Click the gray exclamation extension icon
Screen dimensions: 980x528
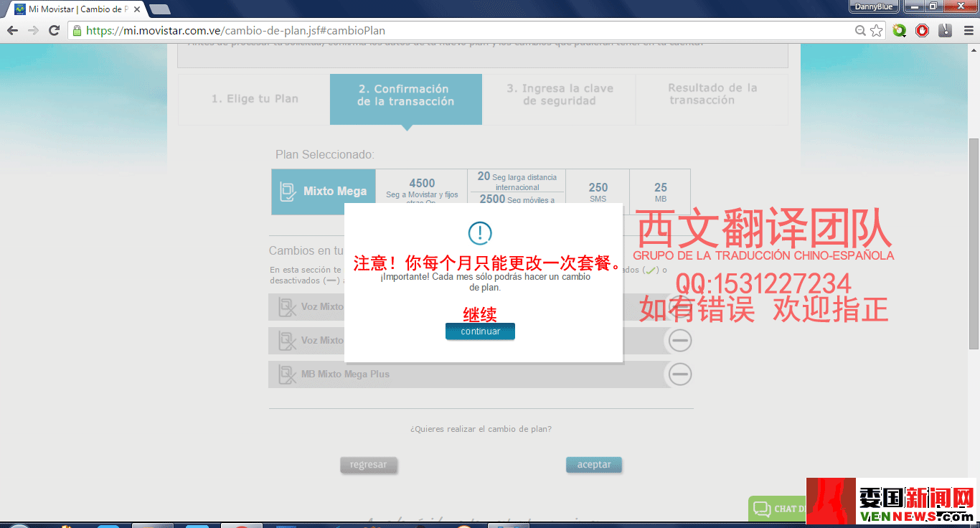pyautogui.click(x=945, y=30)
